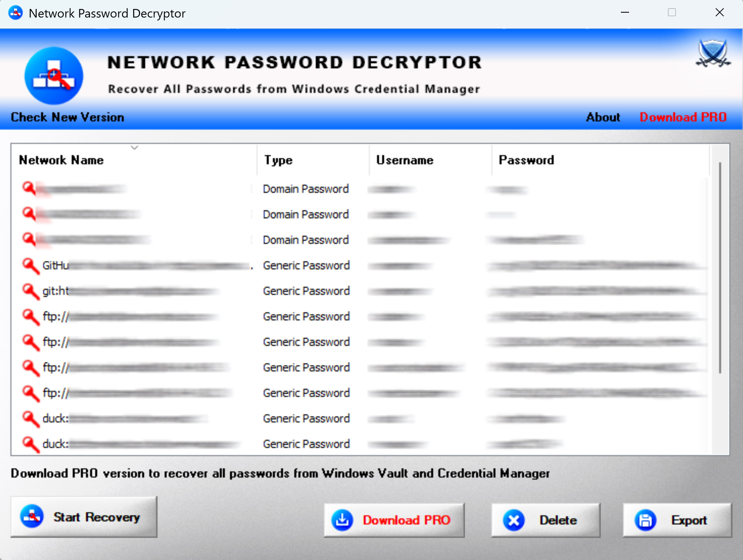Select Check New Version
The image size is (743, 560).
click(67, 117)
